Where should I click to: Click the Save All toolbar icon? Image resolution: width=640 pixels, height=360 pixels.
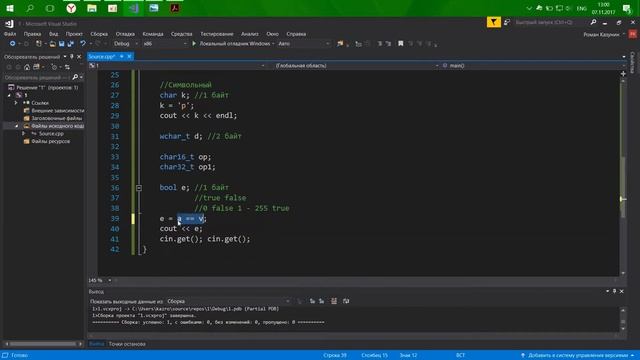pos(71,44)
